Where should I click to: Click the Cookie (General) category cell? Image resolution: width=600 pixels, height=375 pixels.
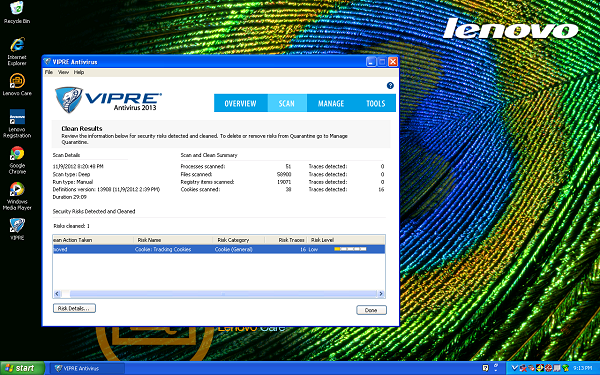(x=233, y=249)
